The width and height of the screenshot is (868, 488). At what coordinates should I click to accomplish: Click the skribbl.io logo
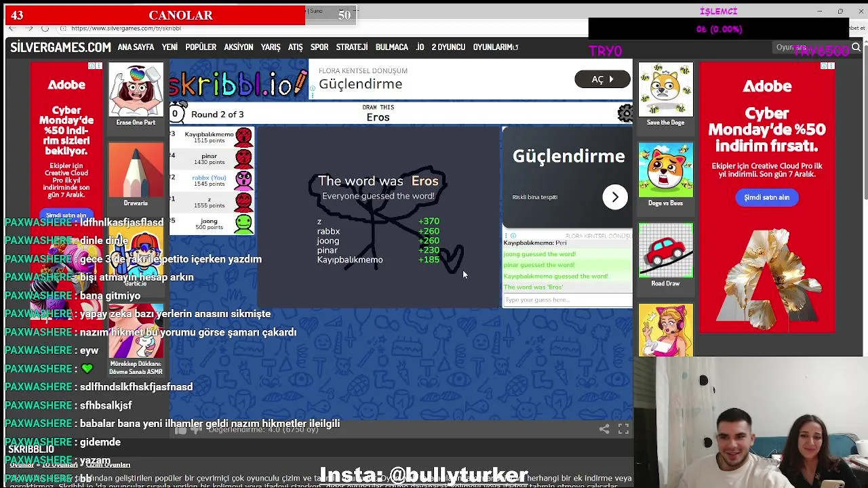238,83
